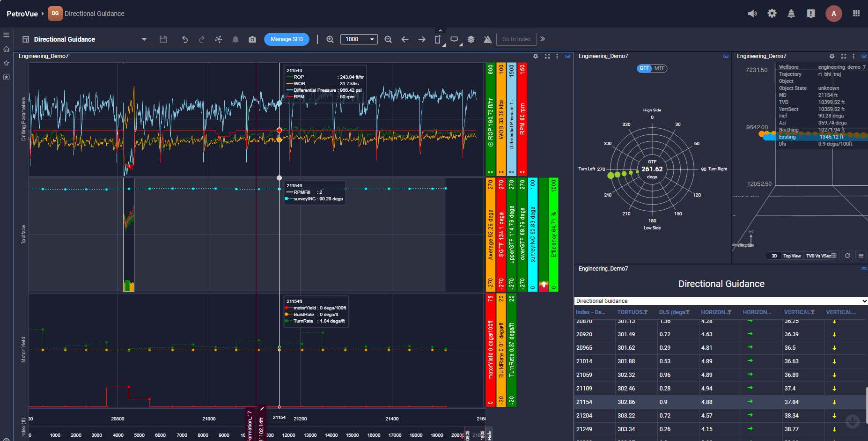Open the Directional Guidance table selector
This screenshot has width=868, height=441.
point(721,301)
